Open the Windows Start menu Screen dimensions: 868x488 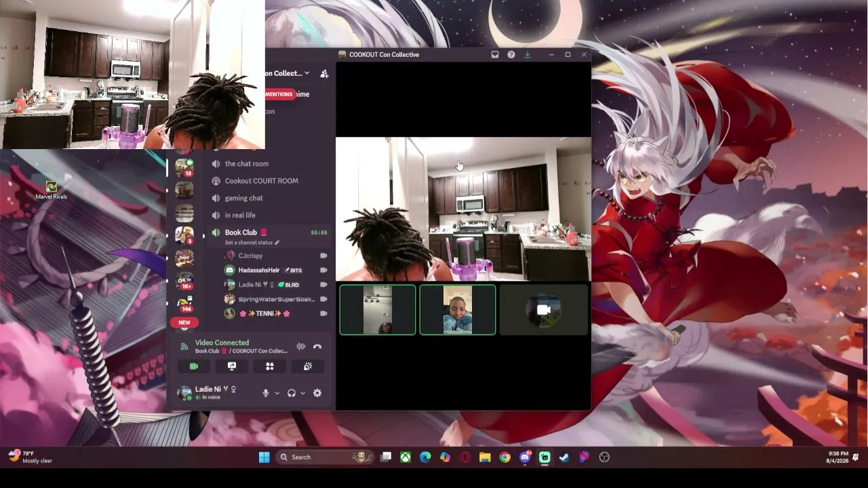[264, 457]
